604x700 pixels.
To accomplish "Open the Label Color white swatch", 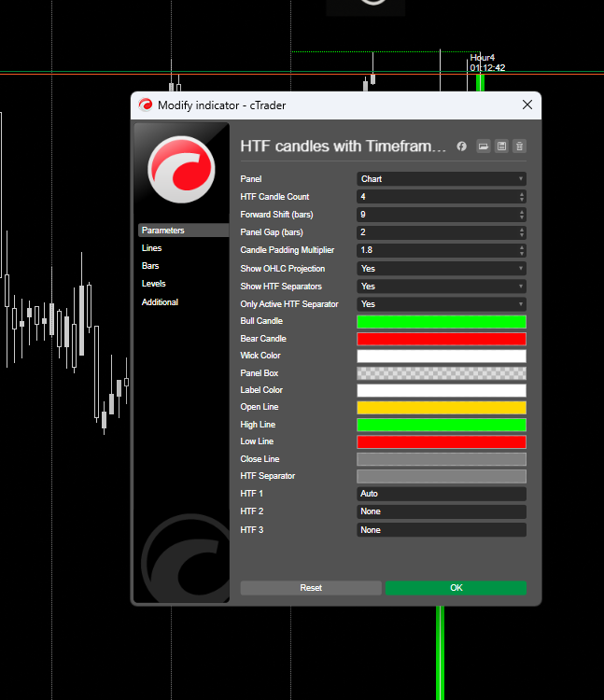I will pos(442,391).
